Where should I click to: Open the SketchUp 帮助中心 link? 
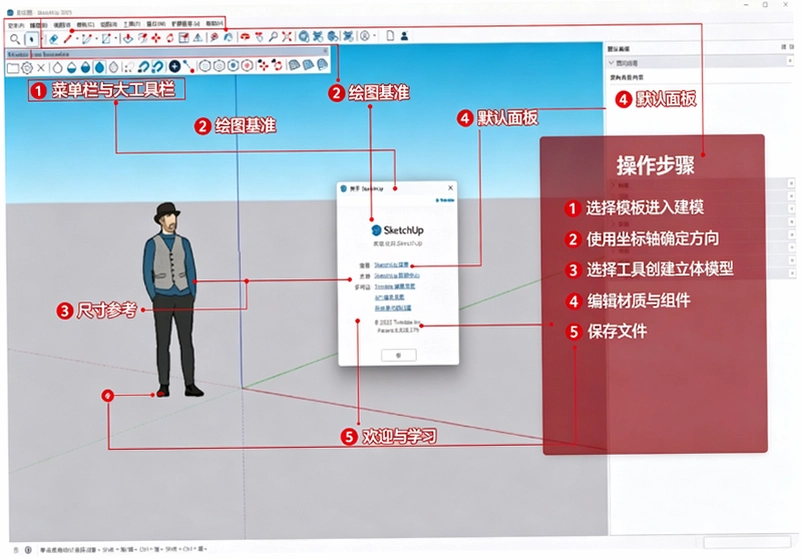397,276
